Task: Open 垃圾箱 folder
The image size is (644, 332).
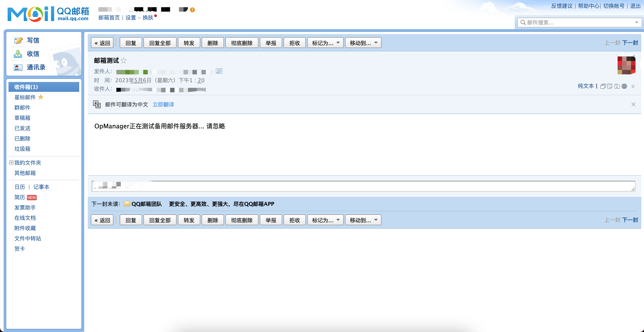Action: (22, 149)
